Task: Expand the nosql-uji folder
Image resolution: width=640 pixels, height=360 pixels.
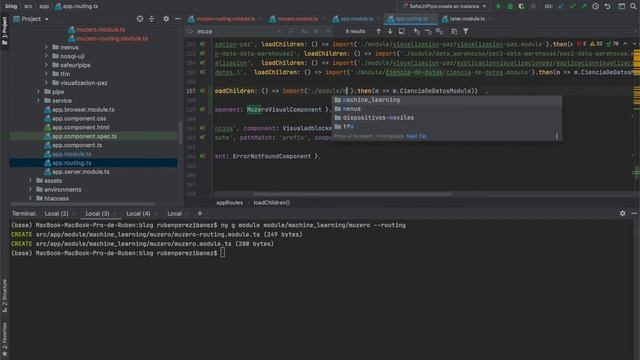Action: tap(46, 56)
